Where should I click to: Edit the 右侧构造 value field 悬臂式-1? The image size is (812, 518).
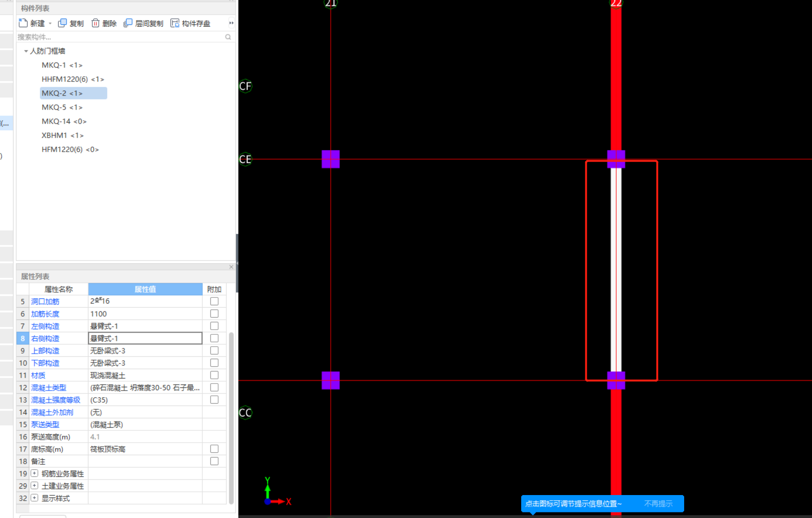(x=145, y=338)
